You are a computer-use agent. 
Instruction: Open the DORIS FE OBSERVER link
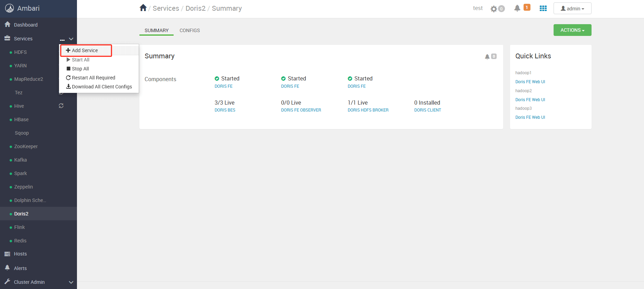coord(301,110)
